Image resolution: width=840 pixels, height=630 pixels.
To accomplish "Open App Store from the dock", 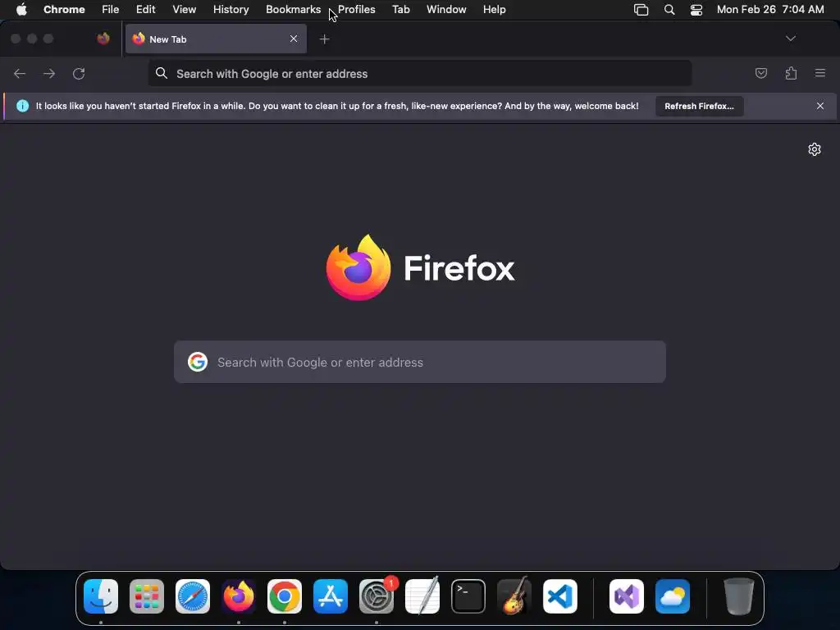I will coord(331,596).
